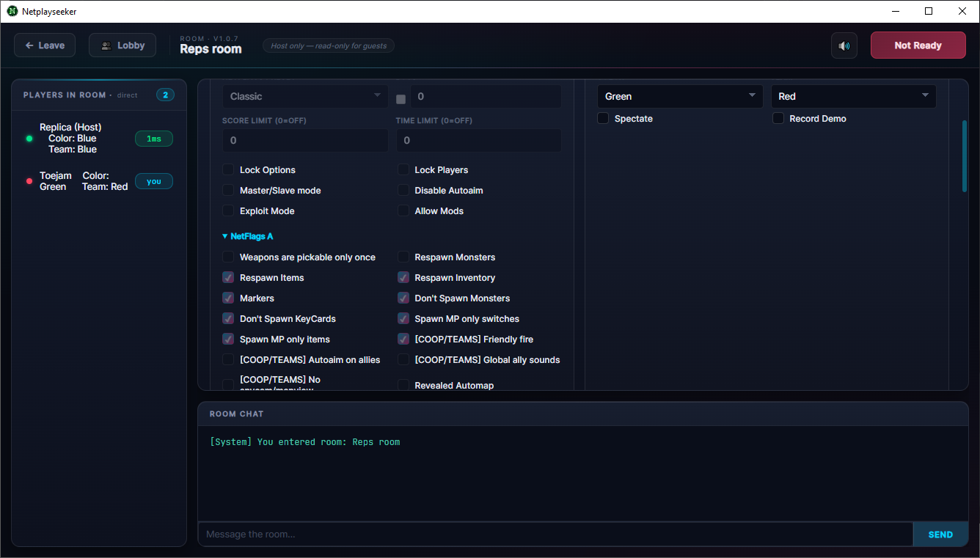
Task: Uncheck Don't Spawn KeyCards
Action: tap(228, 318)
